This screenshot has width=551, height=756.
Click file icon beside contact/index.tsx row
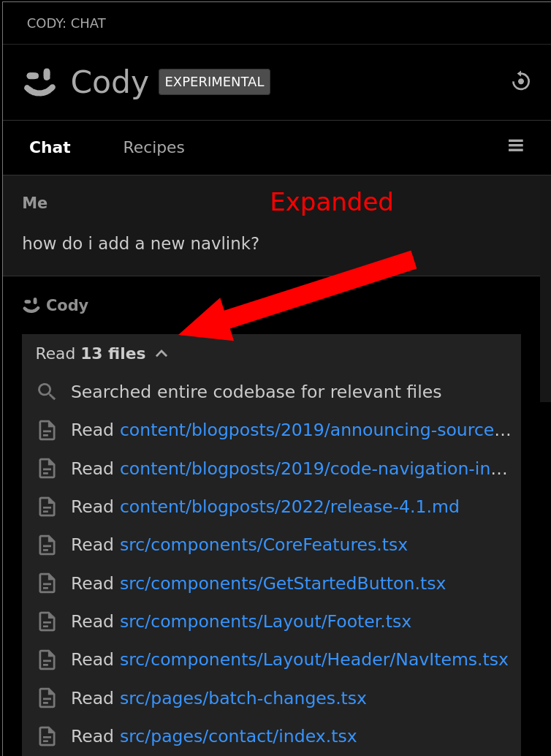(47, 736)
